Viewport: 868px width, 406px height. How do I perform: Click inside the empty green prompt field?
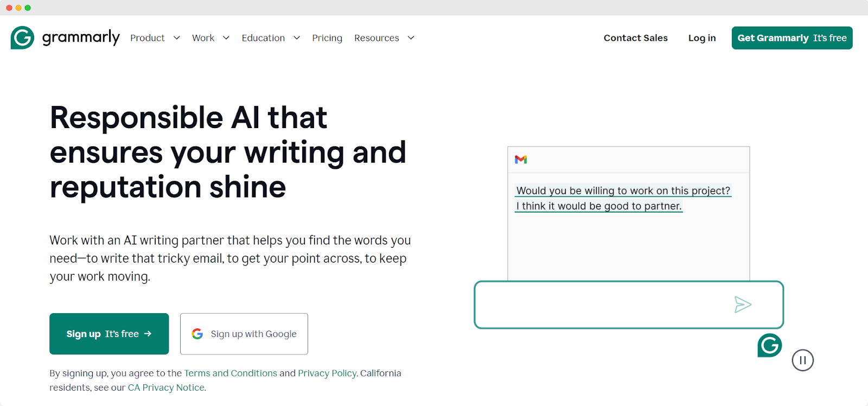click(x=629, y=304)
